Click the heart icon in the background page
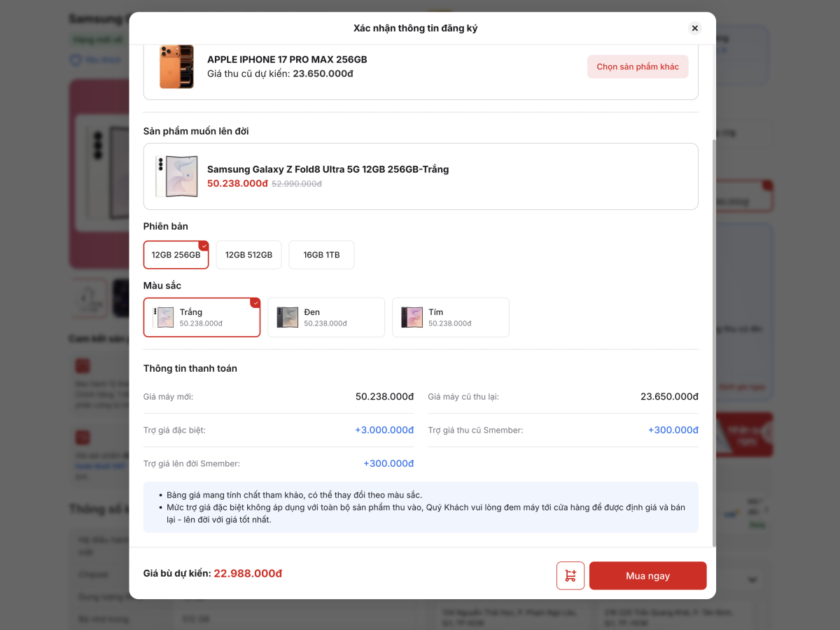The height and width of the screenshot is (630, 840). pyautogui.click(x=76, y=60)
